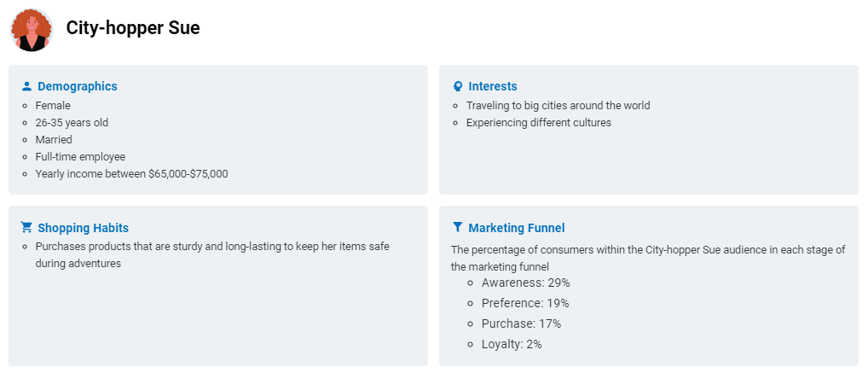Click the Preference: 19% list item

[x=524, y=303]
